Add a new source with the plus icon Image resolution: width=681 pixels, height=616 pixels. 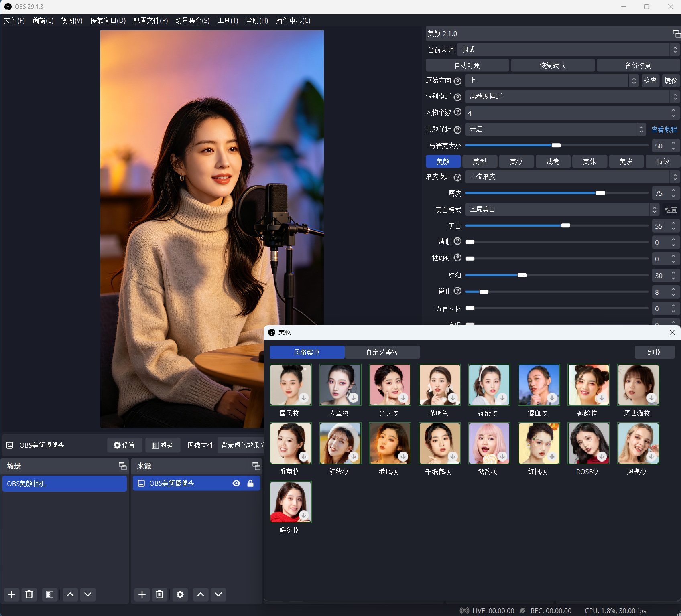coord(141,594)
